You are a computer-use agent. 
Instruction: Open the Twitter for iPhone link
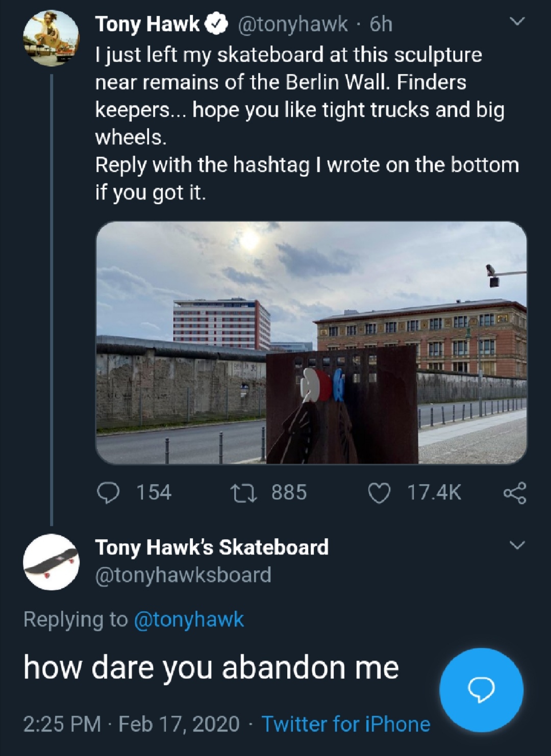(346, 724)
